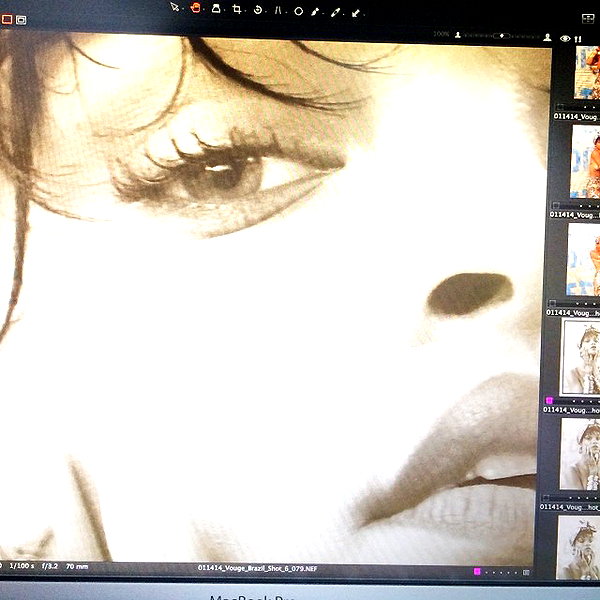Open the Apply Adjustments tool options arrow
Image resolution: width=600 pixels, height=600 pixels.
(x=363, y=15)
